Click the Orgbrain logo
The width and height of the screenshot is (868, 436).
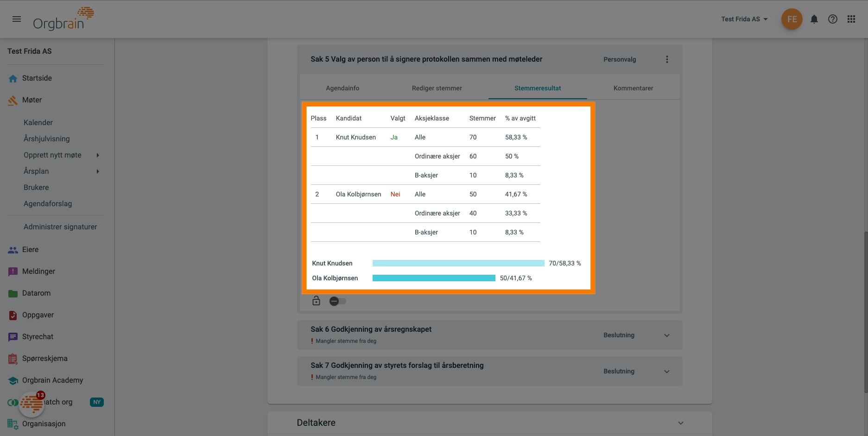(63, 19)
